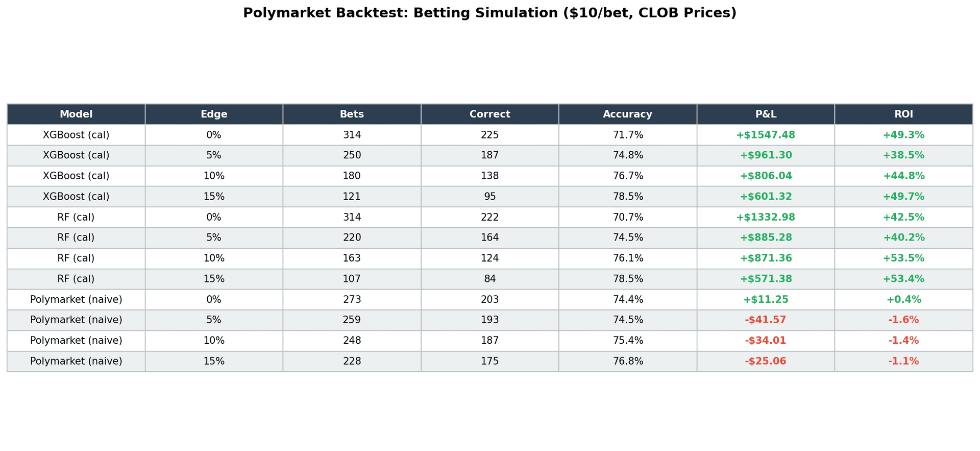980x451 pixels.
Task: Select the 71.7% accuracy cell
Action: (628, 135)
